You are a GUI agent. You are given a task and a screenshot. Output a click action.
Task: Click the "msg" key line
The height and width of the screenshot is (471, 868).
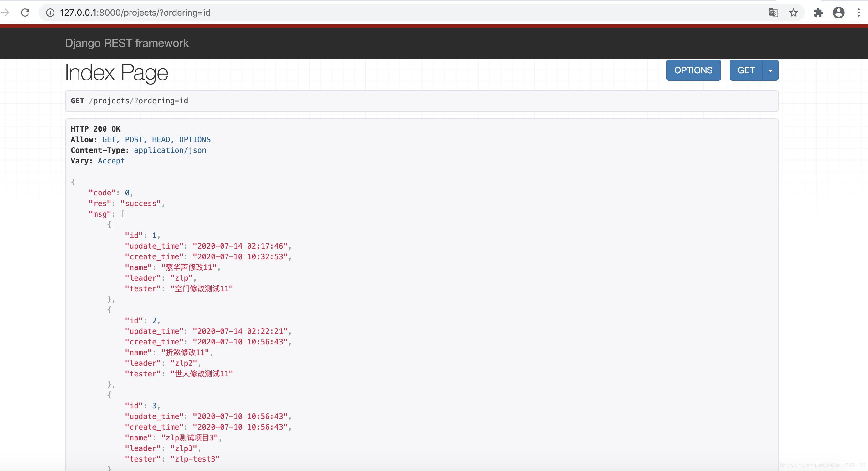click(x=107, y=214)
